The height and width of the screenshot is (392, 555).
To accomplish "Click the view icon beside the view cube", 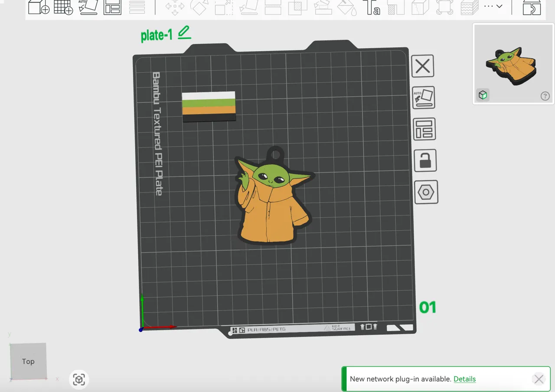I will tap(79, 380).
